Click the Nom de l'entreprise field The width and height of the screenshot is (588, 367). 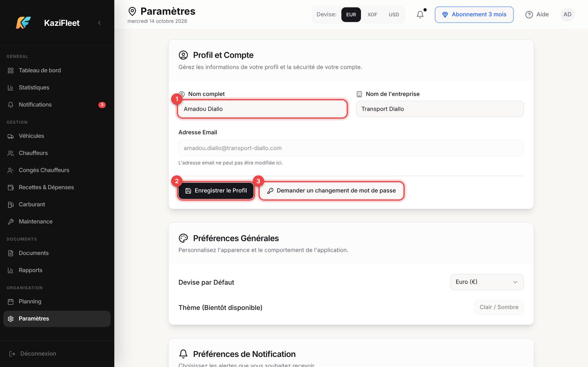pos(440,109)
